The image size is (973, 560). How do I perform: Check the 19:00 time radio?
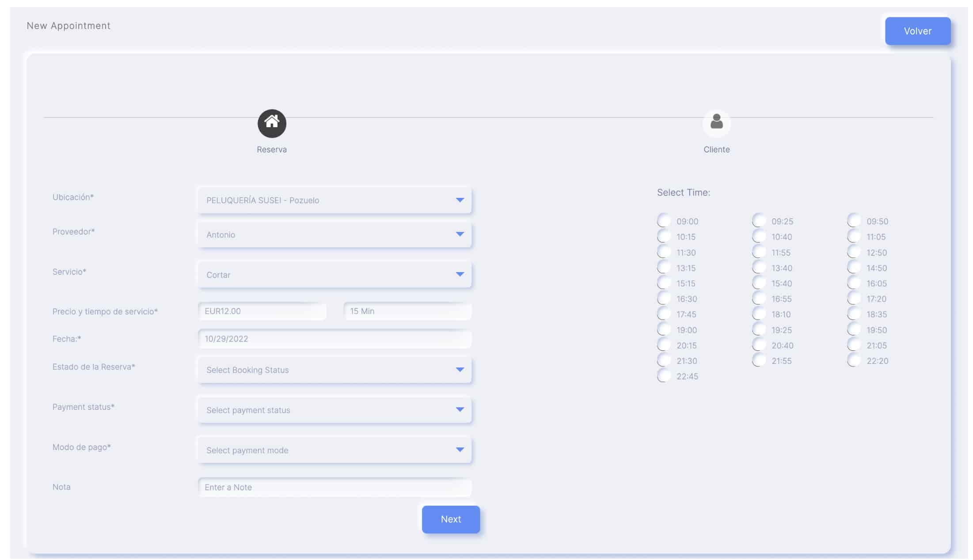pos(664,329)
